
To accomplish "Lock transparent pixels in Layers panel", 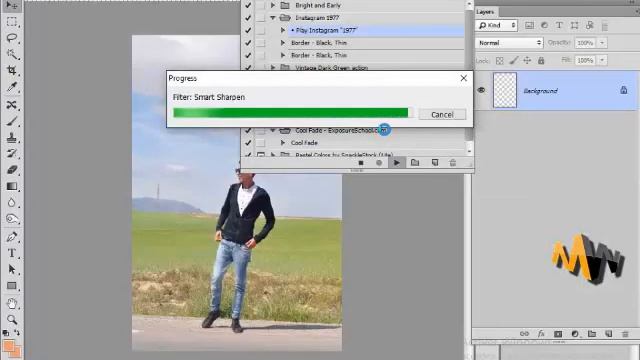I will (500, 60).
